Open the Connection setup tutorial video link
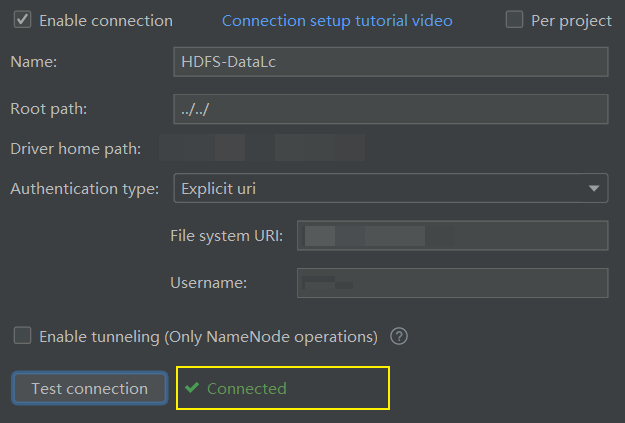Screen dimensions: 625x423 click(337, 20)
